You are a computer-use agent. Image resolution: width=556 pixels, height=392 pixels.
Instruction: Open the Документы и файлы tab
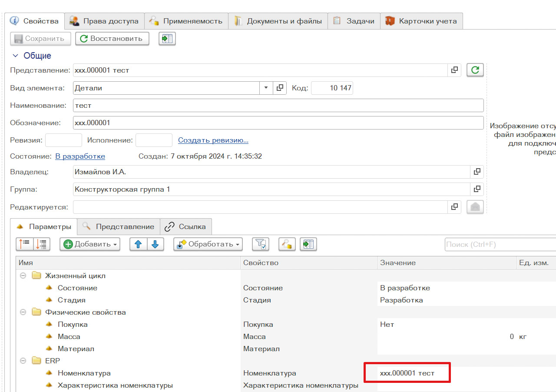click(x=278, y=21)
